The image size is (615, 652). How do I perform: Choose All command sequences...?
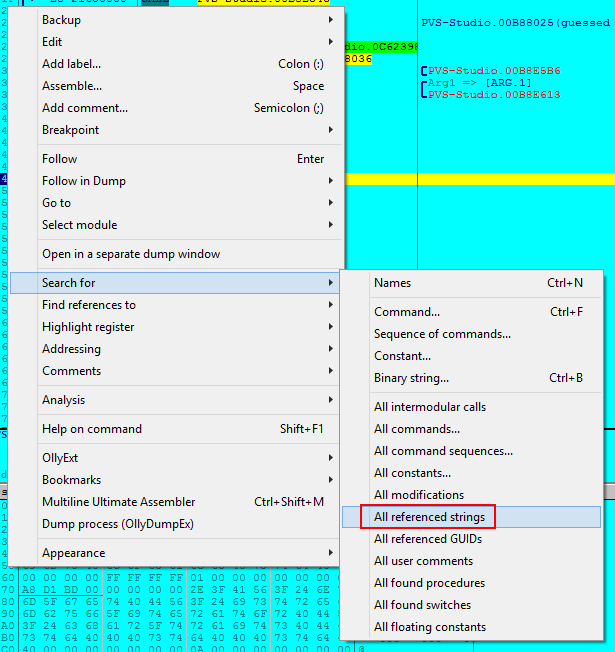point(472,451)
